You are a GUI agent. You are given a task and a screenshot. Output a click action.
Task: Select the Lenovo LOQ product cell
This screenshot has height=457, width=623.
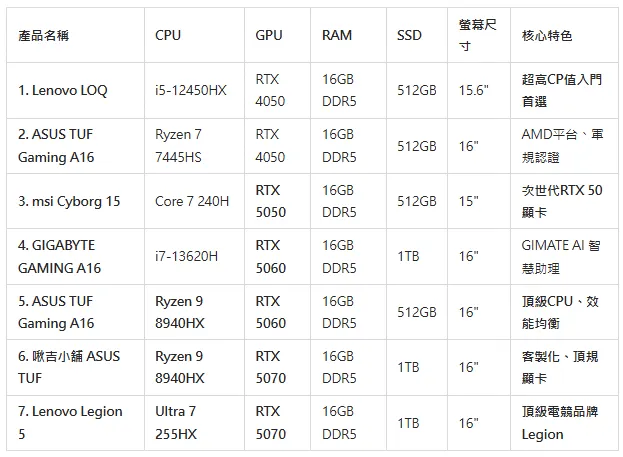pyautogui.click(x=62, y=91)
